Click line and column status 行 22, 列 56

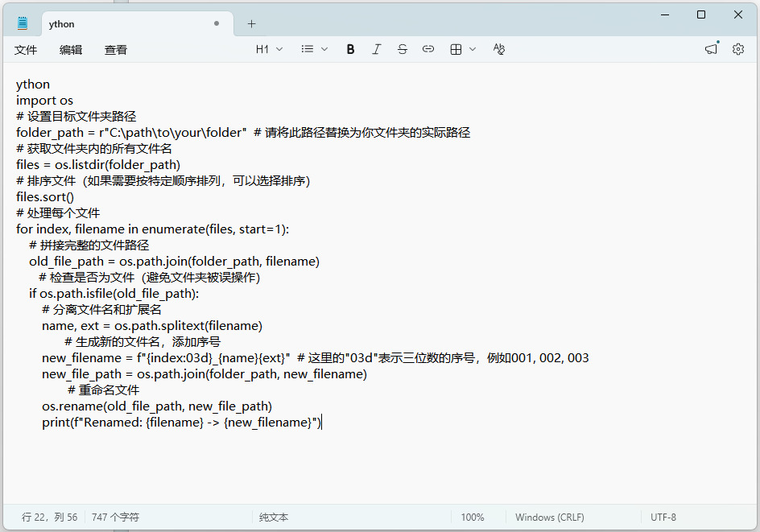click(x=49, y=517)
